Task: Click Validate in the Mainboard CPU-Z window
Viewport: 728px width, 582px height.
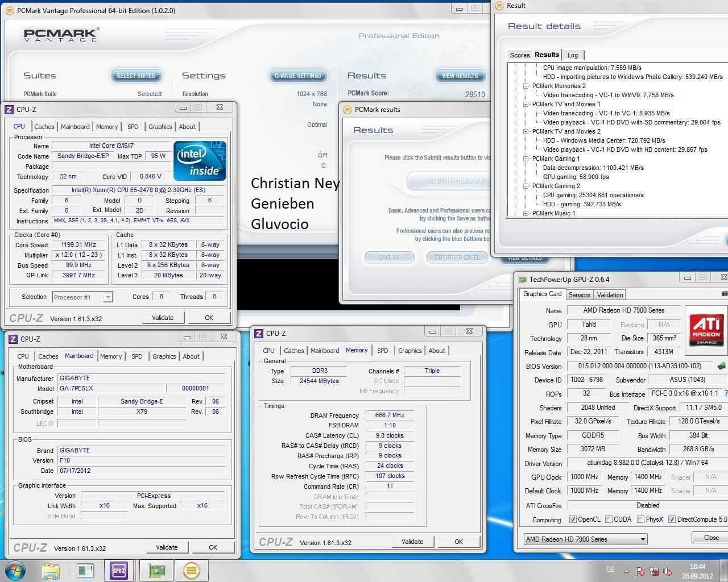Action: 167,547
